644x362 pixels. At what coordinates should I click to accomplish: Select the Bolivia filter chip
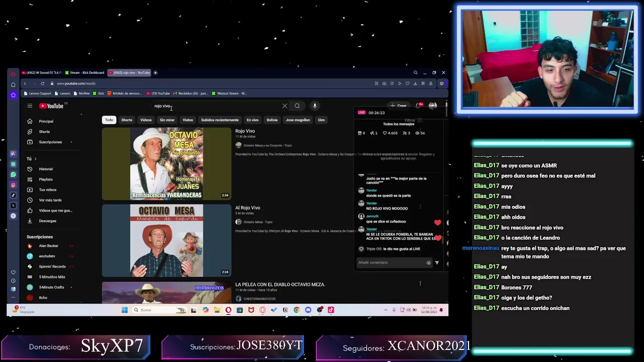tap(272, 120)
